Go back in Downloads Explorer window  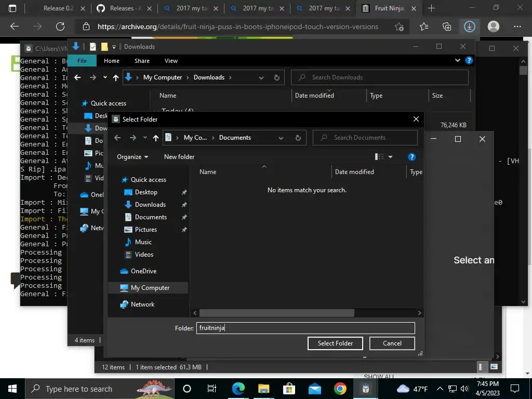pos(77,77)
